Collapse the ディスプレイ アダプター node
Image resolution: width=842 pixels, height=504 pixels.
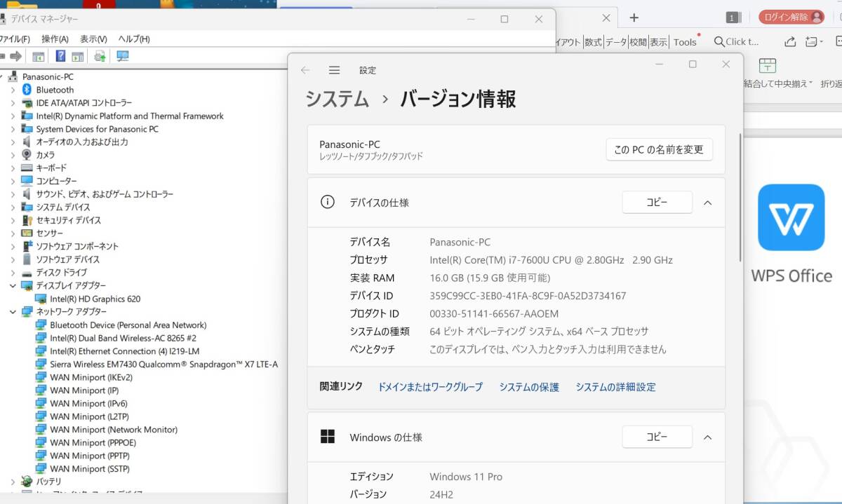pyautogui.click(x=13, y=285)
